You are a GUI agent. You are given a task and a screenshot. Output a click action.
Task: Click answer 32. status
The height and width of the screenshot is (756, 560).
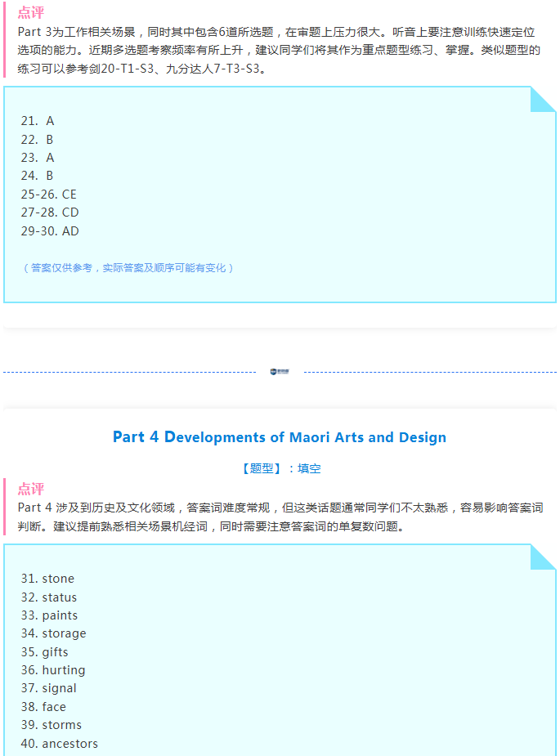[x=49, y=597]
